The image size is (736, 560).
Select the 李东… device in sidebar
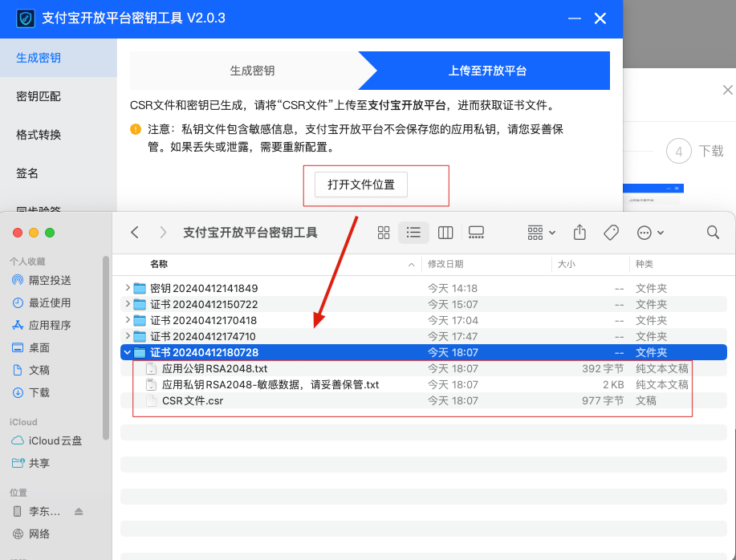(x=37, y=512)
